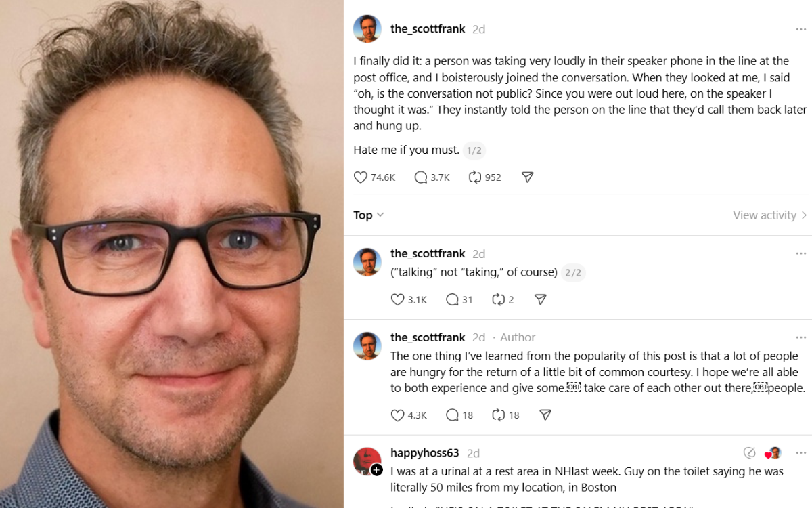Open the large profile photo on left

[172, 254]
